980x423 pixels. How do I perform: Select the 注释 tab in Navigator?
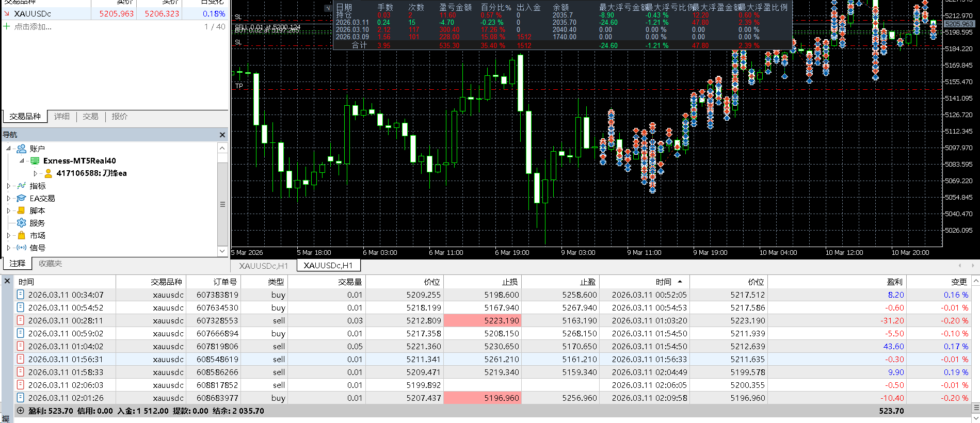point(17,264)
